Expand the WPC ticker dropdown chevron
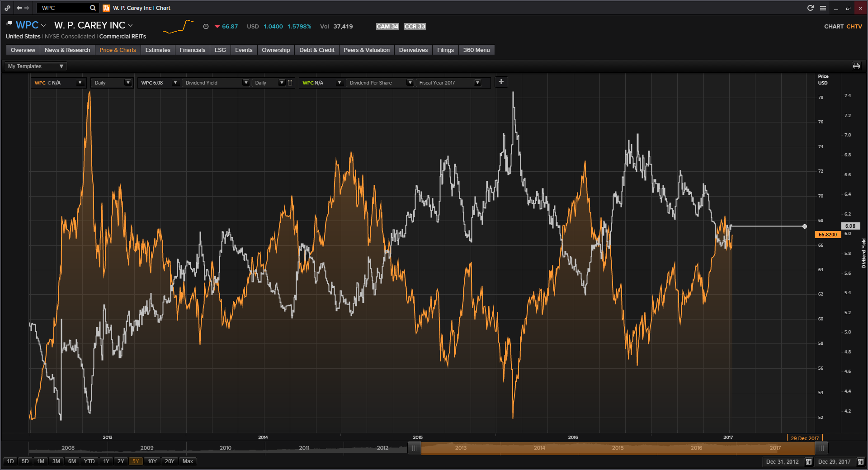Viewport: 868px width, 470px height. click(43, 26)
